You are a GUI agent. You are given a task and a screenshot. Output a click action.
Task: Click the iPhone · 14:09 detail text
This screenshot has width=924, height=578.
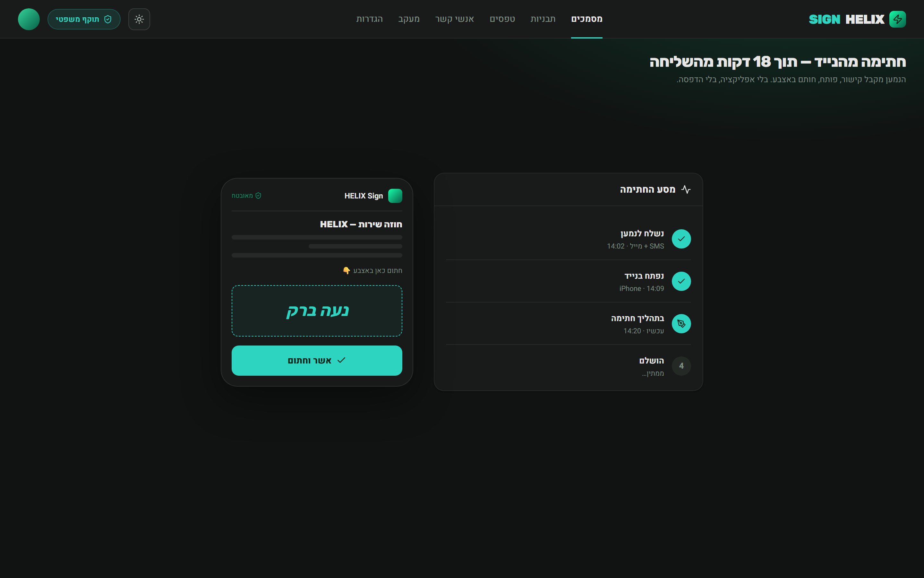pyautogui.click(x=641, y=289)
